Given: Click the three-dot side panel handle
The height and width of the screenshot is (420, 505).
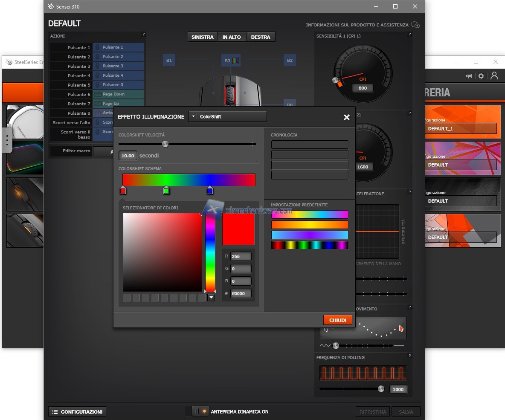Looking at the screenshot, I should coord(7,140).
